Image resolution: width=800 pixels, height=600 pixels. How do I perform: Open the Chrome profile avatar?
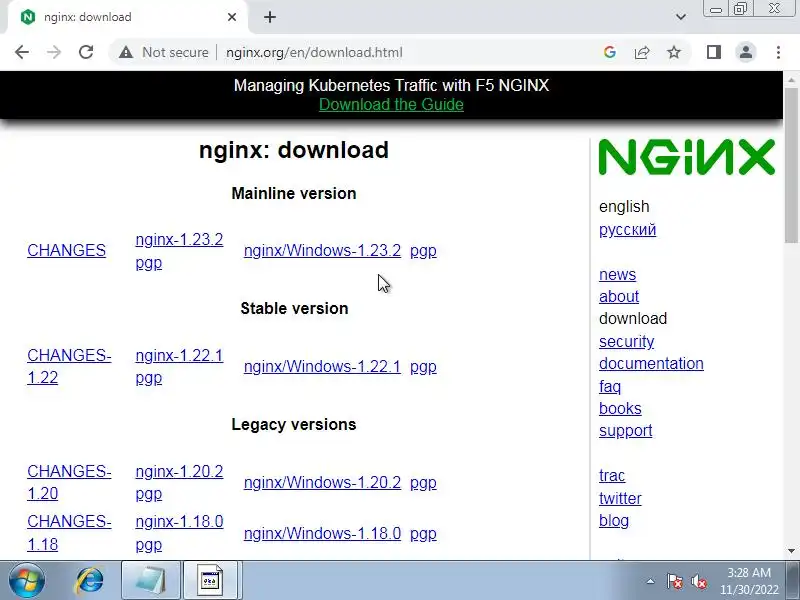coord(745,52)
